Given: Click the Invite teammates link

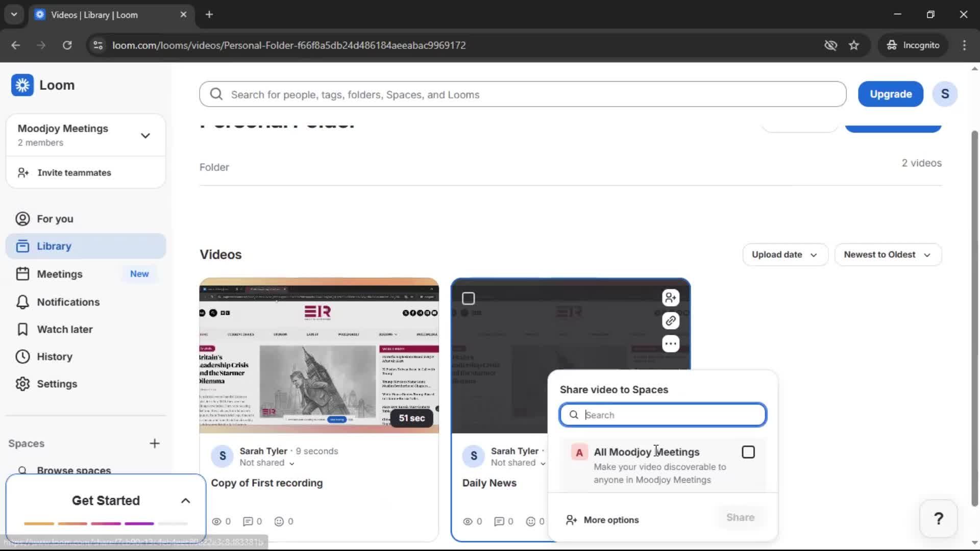Looking at the screenshot, I should click(x=75, y=172).
